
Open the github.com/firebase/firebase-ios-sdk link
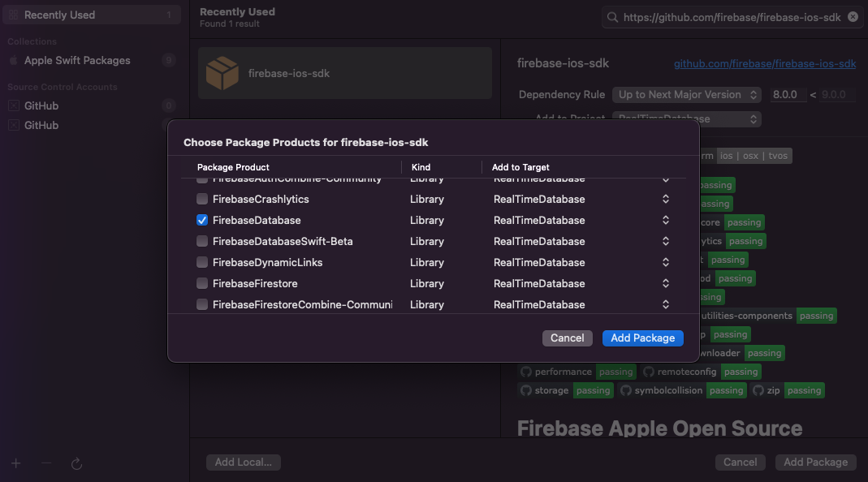(x=765, y=63)
